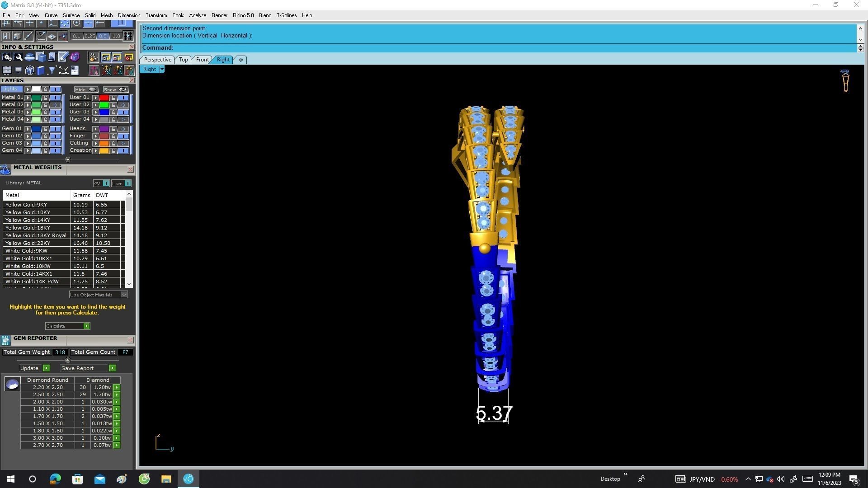Unlock toggle for Metal 01 layer
Screen dimensions: 868x488
[x=45, y=98]
